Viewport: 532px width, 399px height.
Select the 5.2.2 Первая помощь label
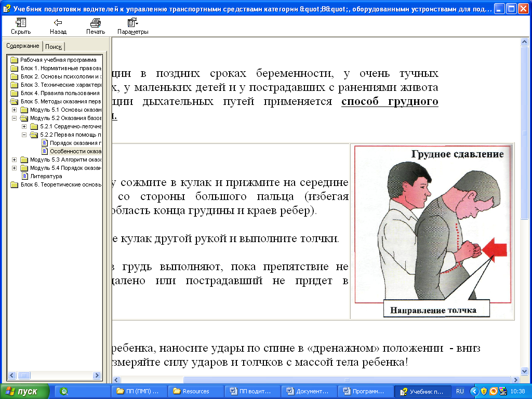71,135
